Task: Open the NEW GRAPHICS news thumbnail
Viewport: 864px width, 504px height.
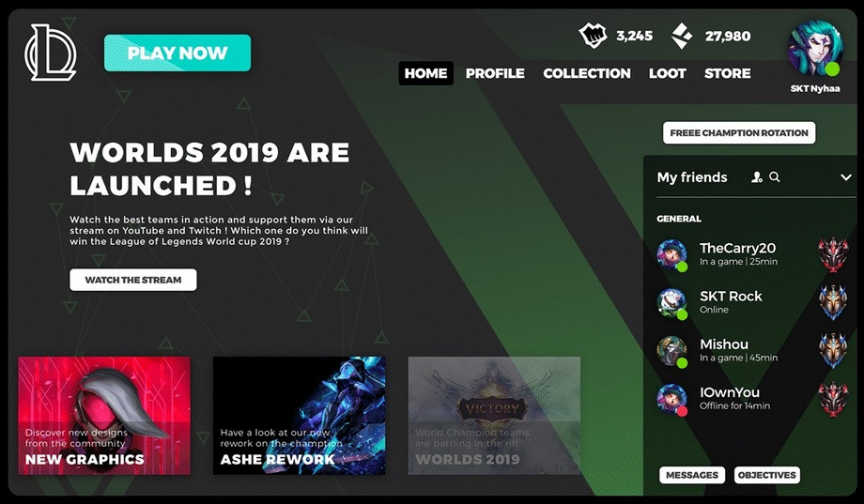Action: 104,416
